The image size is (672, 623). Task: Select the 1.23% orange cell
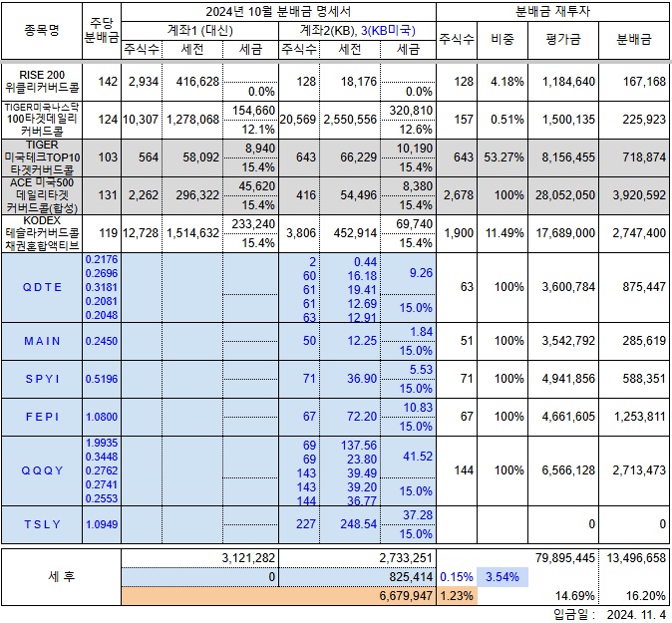click(x=457, y=596)
